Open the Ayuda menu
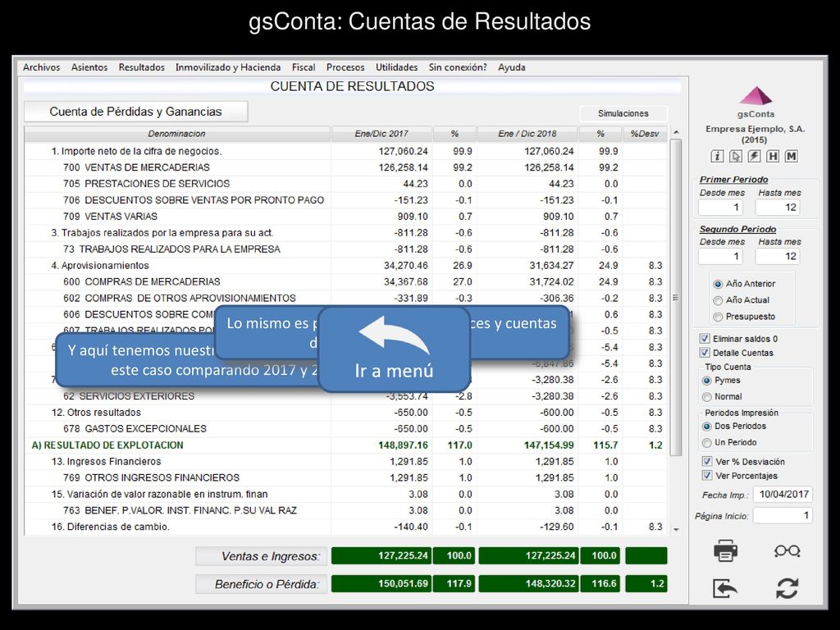 pos(512,67)
